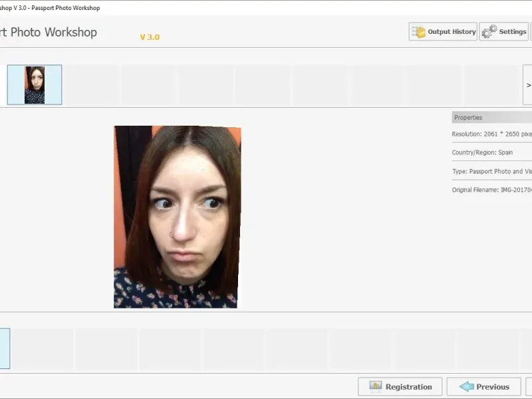532x399 pixels.
Task: Select the woman's photo thumbnail in the strip
Action: click(35, 85)
